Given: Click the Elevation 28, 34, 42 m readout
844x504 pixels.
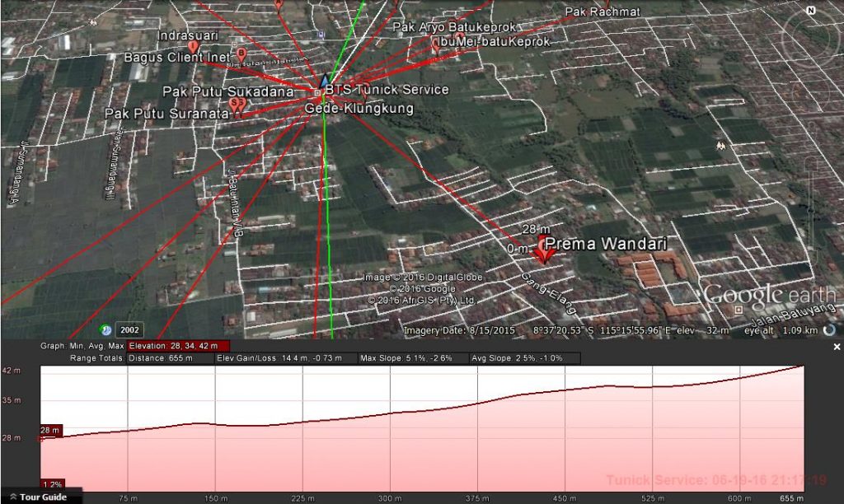Looking at the screenshot, I should click(x=179, y=346).
